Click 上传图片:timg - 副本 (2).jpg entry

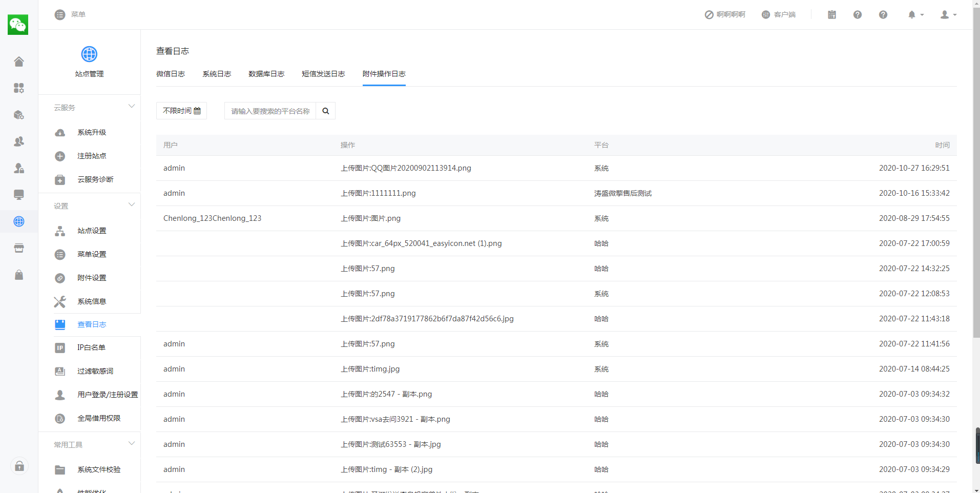pyautogui.click(x=387, y=469)
